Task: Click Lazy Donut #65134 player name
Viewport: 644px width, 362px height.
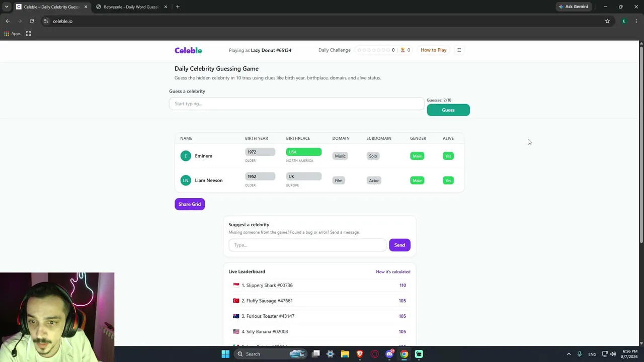Action: pos(271,50)
